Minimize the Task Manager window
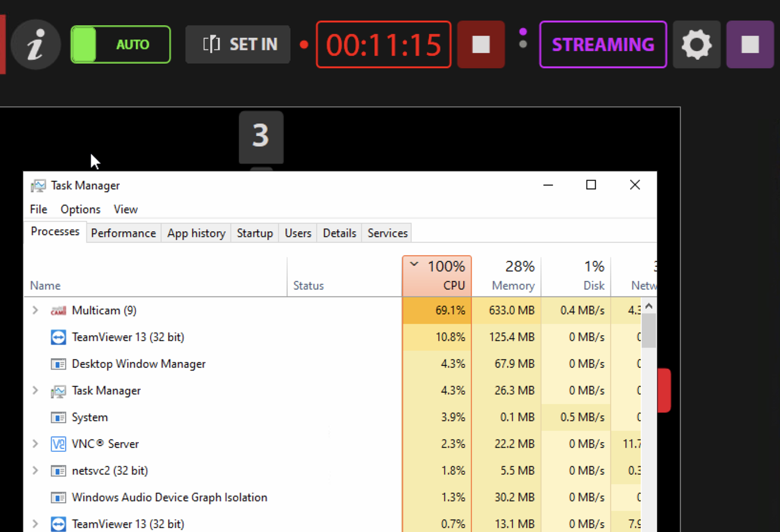This screenshot has height=532, width=780. pos(548,185)
